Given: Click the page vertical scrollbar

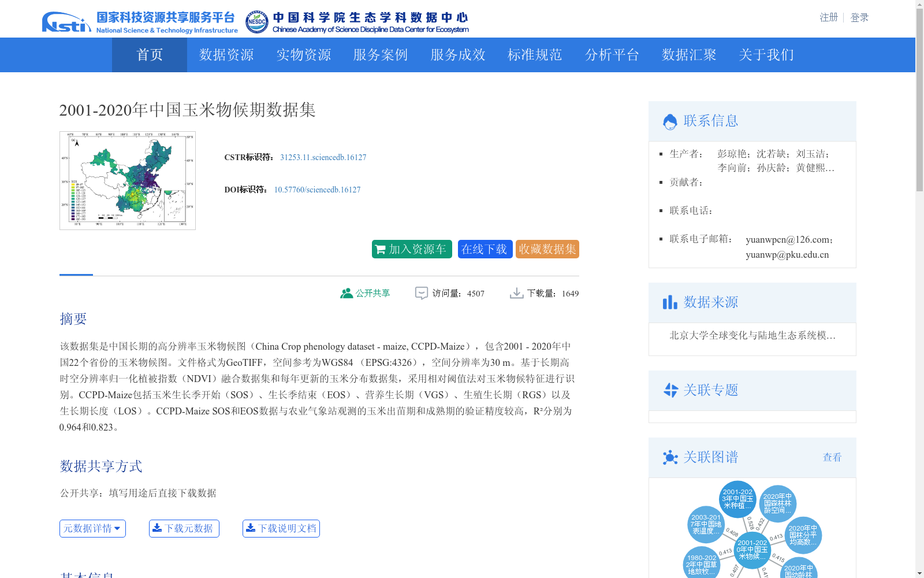Looking at the screenshot, I should pos(919,289).
